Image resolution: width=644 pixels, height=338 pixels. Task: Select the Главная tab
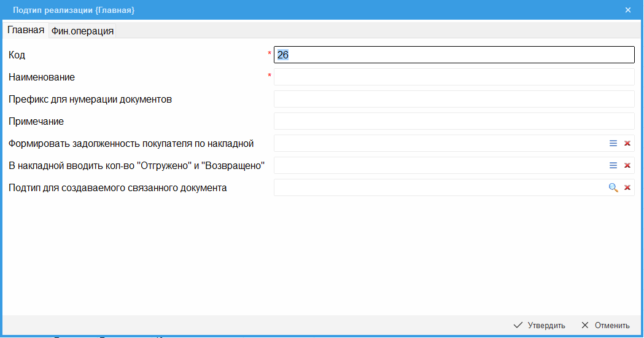[26, 30]
